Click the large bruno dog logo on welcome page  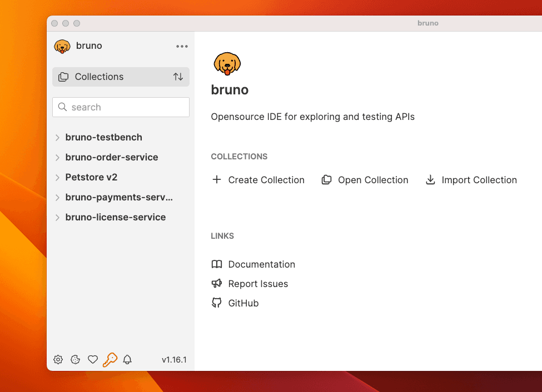click(x=227, y=64)
